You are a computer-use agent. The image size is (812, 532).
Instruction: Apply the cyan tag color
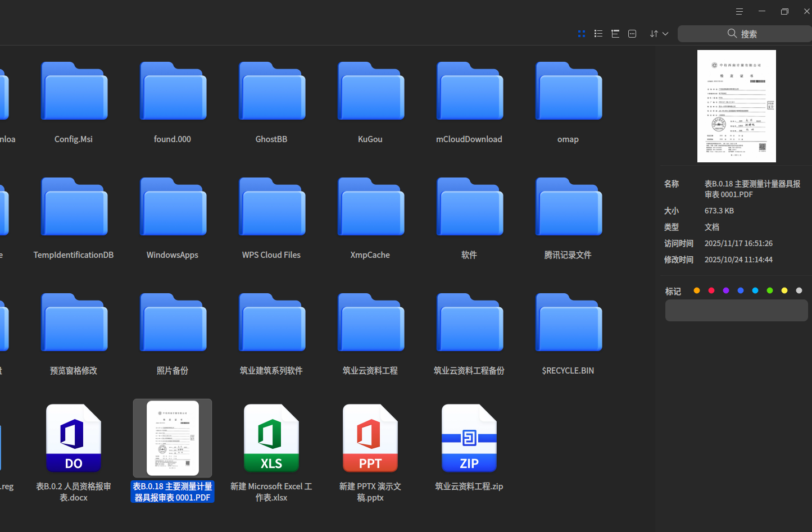point(755,290)
